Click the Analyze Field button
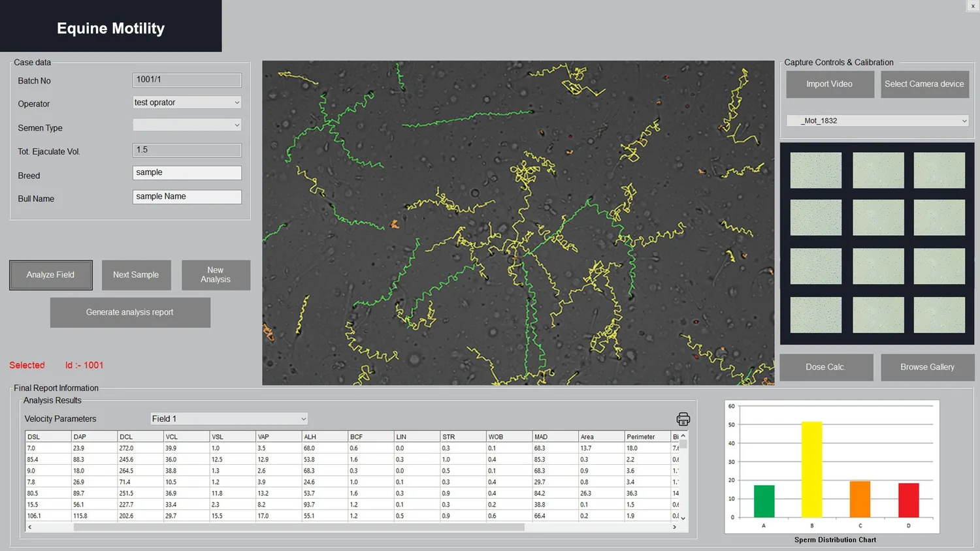The image size is (980, 551). [50, 275]
